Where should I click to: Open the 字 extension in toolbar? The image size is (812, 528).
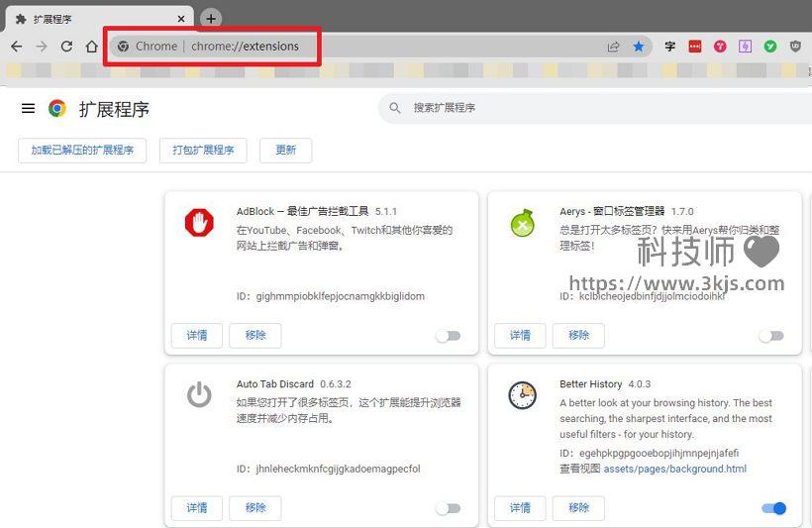coord(669,47)
